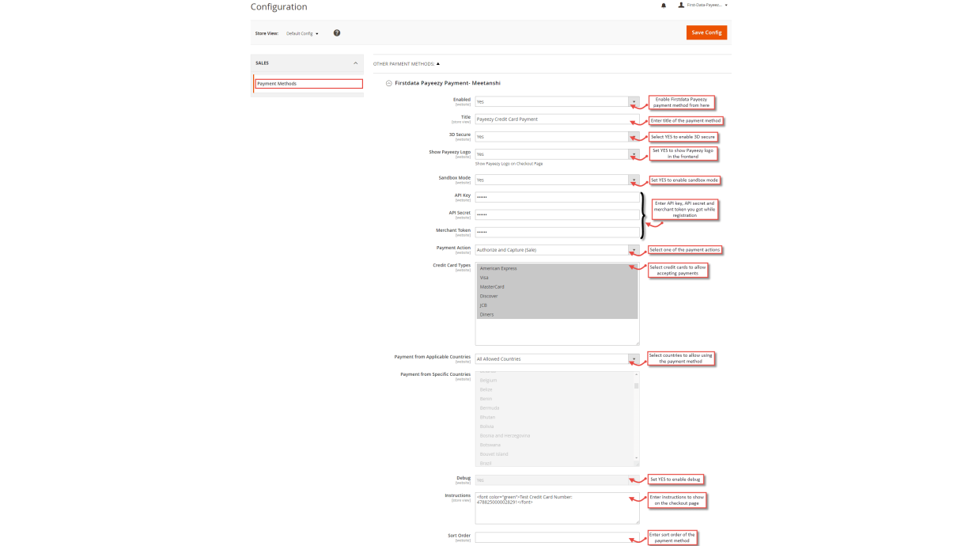
Task: Click the help question mark icon
Action: (x=337, y=33)
